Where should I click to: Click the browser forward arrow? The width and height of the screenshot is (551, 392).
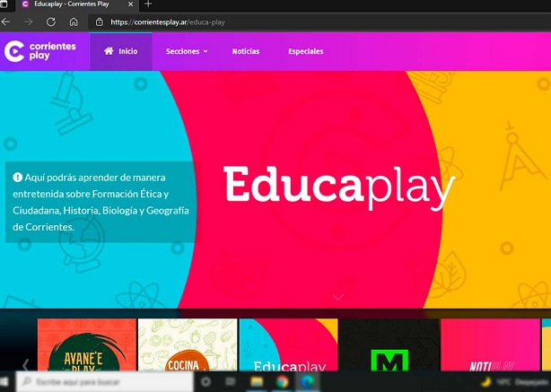[28, 22]
